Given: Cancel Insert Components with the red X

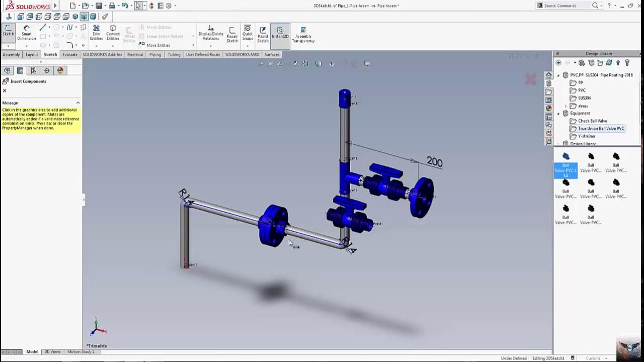Looking at the screenshot, I should click(5, 90).
